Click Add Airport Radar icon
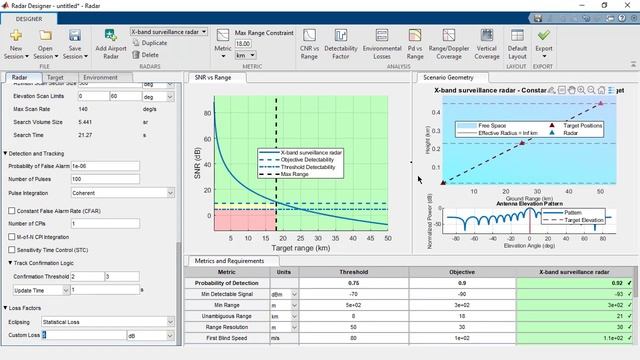 [111, 36]
